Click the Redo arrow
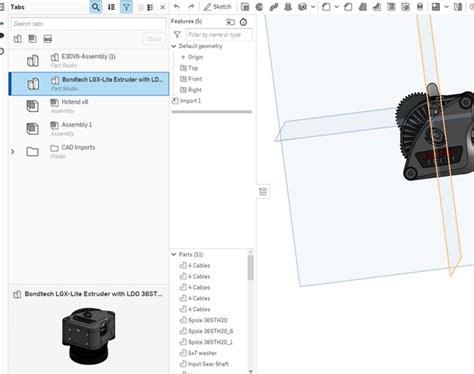474x374 pixels. pyautogui.click(x=191, y=7)
